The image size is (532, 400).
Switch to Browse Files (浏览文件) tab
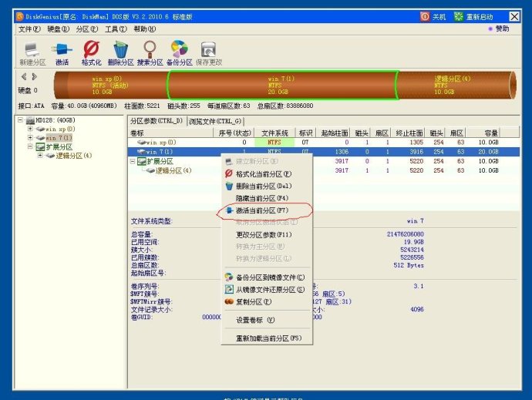pyautogui.click(x=215, y=121)
